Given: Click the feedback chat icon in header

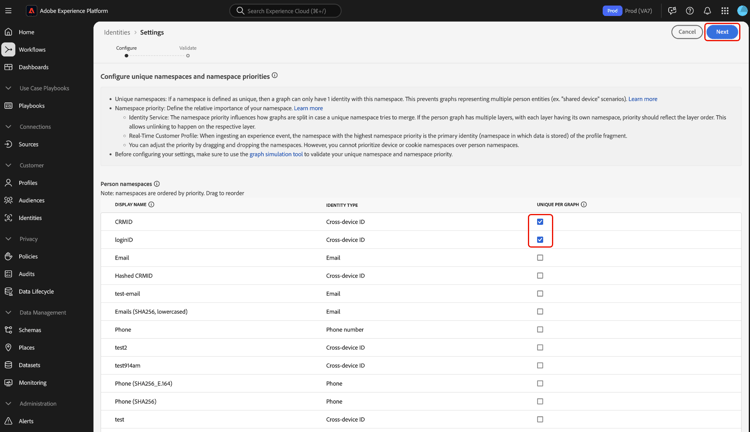Looking at the screenshot, I should 672,11.
